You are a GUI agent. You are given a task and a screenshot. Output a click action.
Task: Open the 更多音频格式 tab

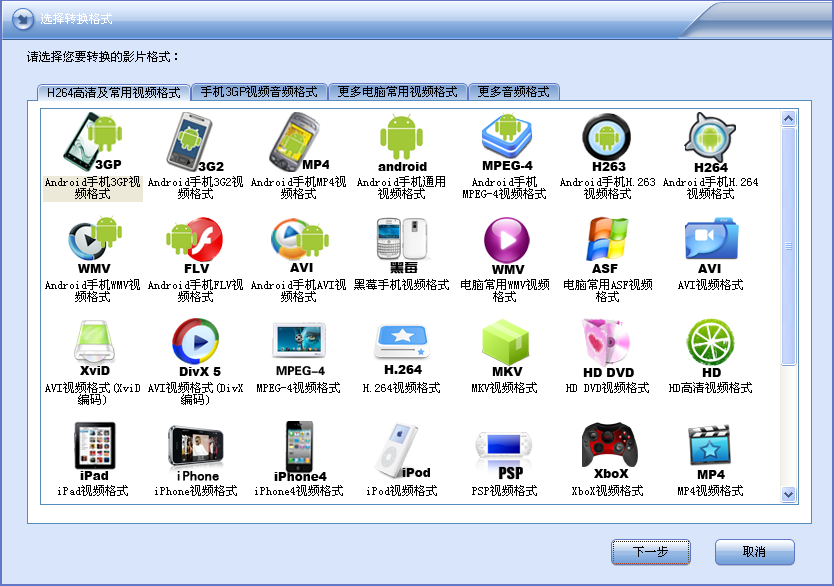click(513, 92)
